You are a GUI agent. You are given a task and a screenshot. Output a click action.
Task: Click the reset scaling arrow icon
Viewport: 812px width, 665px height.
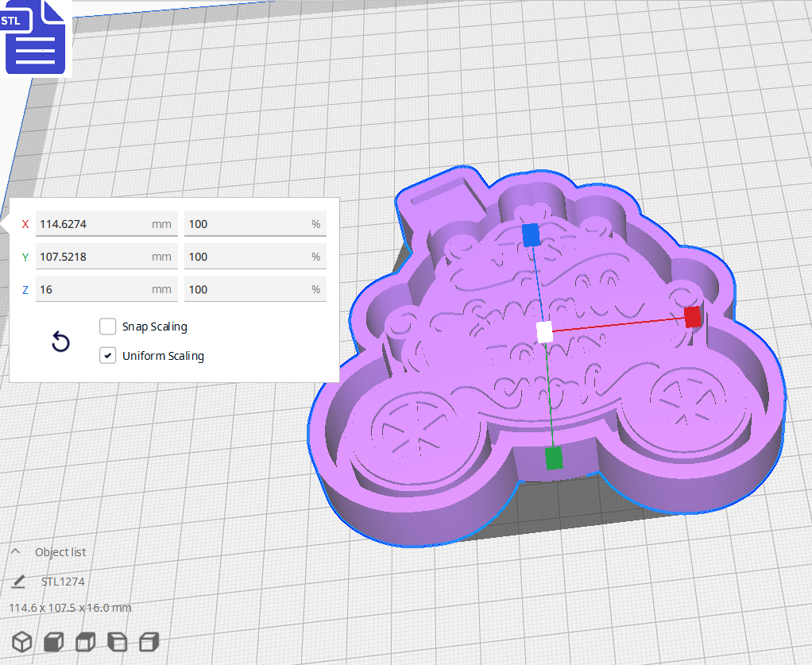[x=61, y=342]
